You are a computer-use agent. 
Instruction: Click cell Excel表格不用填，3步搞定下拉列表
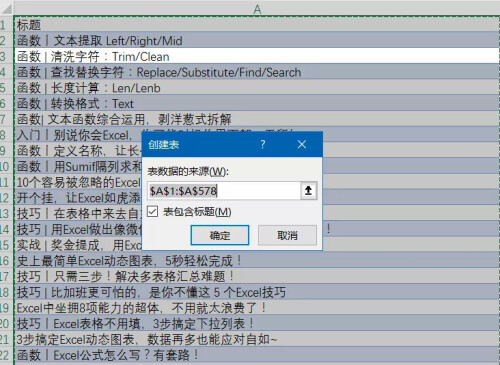tap(257, 323)
